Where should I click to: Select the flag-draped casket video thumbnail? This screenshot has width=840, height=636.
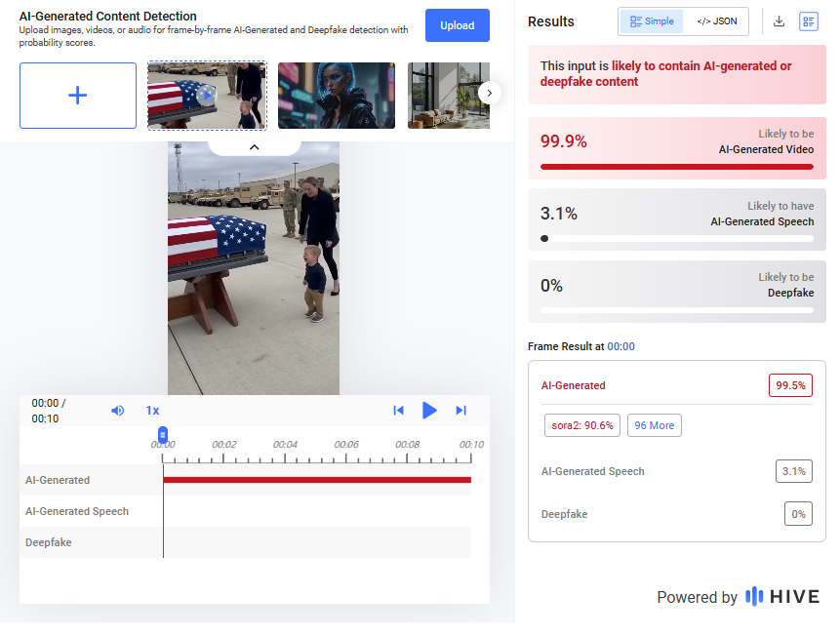(x=207, y=96)
